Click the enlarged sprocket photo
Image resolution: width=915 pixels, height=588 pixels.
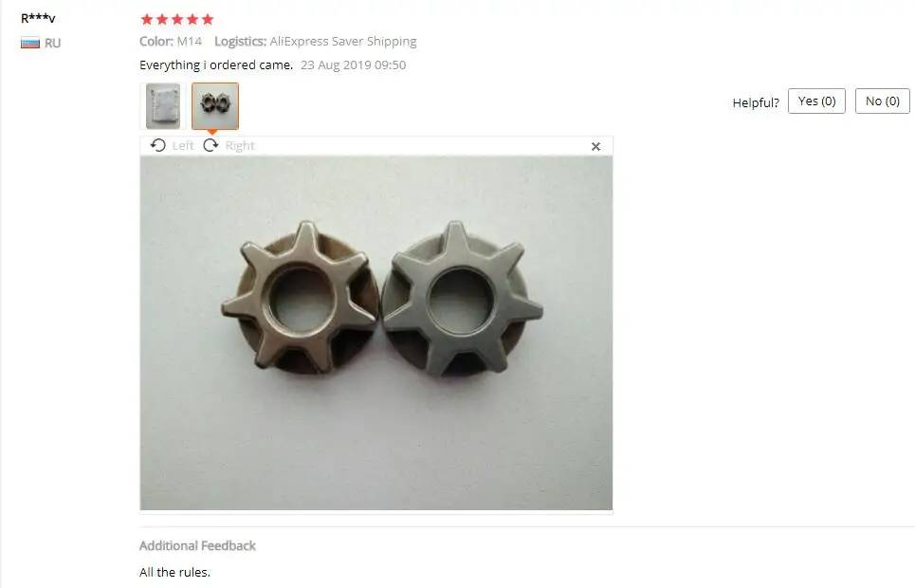tap(376, 333)
